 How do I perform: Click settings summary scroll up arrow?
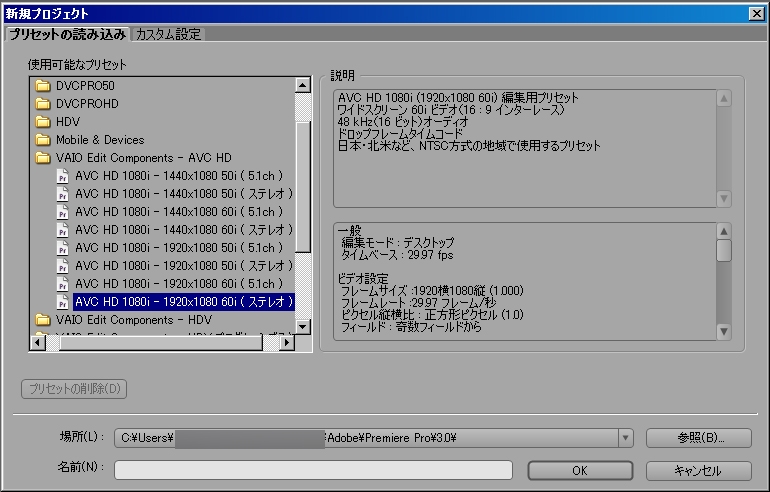723,231
